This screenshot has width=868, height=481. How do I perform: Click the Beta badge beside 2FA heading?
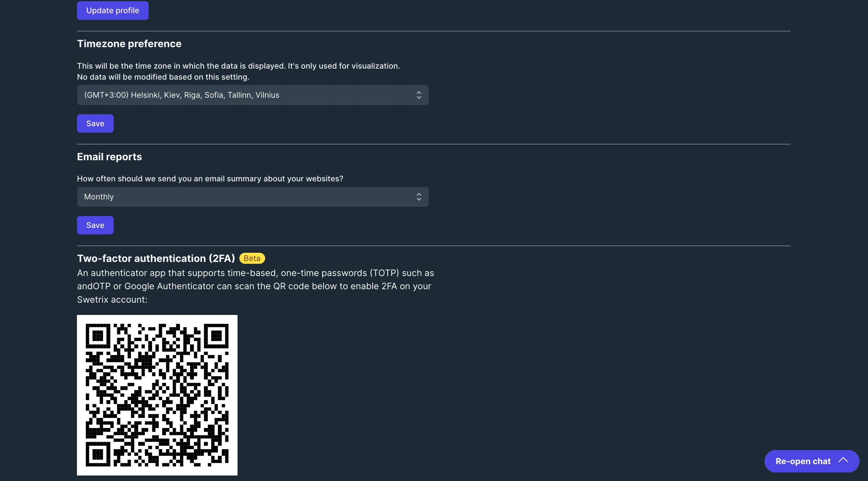(252, 258)
